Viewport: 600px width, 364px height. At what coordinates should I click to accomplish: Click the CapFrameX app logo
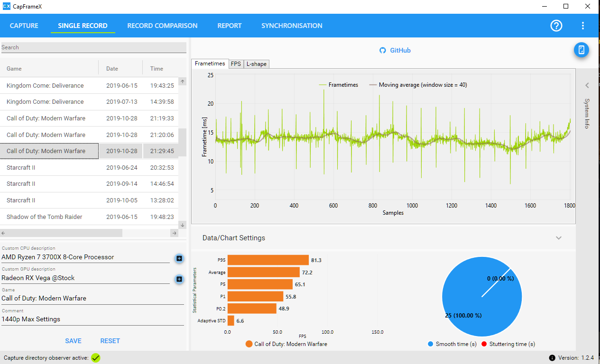tap(7, 6)
